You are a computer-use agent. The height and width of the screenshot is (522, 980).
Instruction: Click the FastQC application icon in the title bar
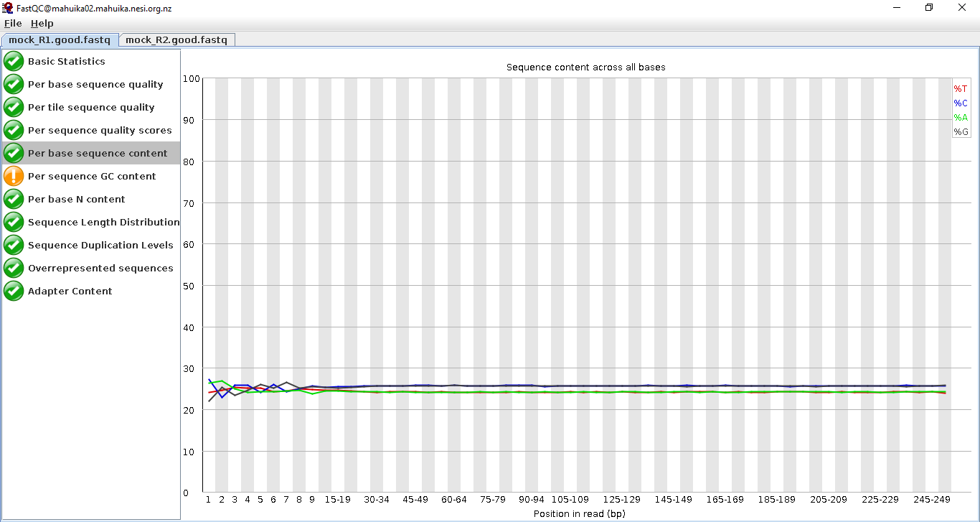tap(8, 8)
